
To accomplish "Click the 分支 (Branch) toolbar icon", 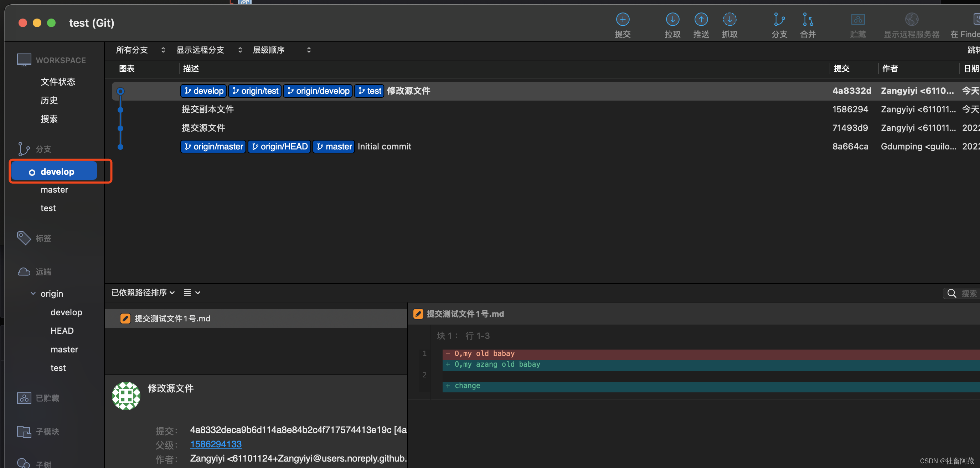I will tap(779, 19).
